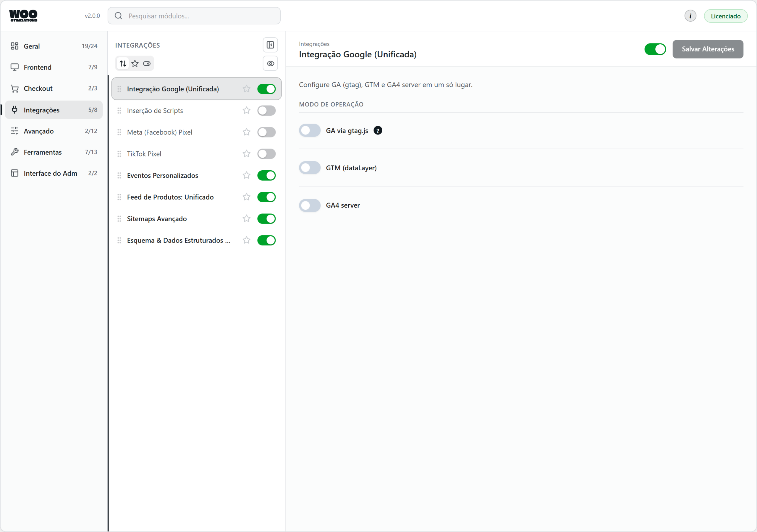Click the WOO Otimizations logo
757x532 pixels.
[x=23, y=15]
